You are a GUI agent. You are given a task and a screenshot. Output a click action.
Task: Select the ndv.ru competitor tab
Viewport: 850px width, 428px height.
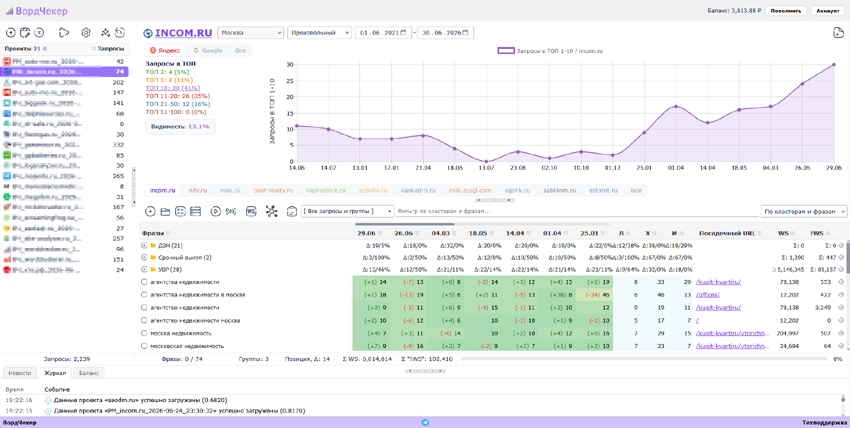[198, 191]
